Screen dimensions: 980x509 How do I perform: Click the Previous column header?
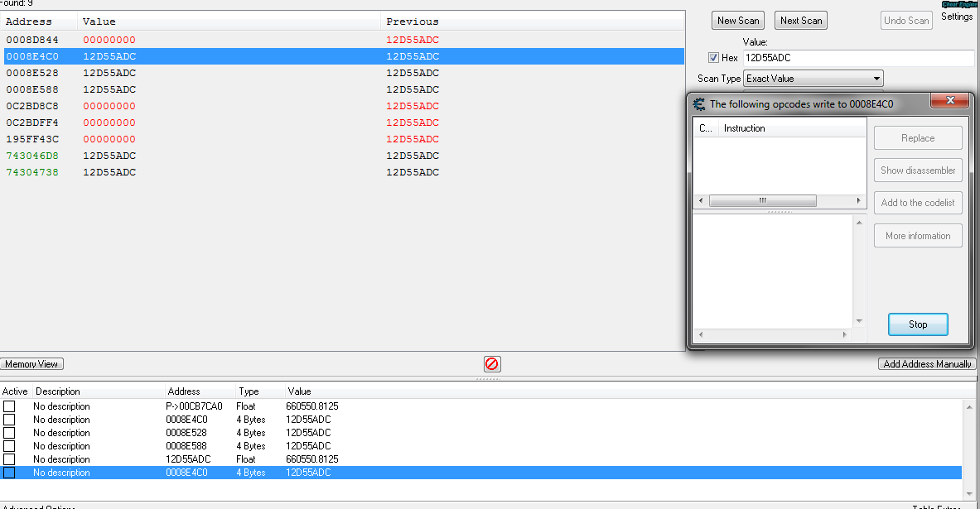coord(413,22)
